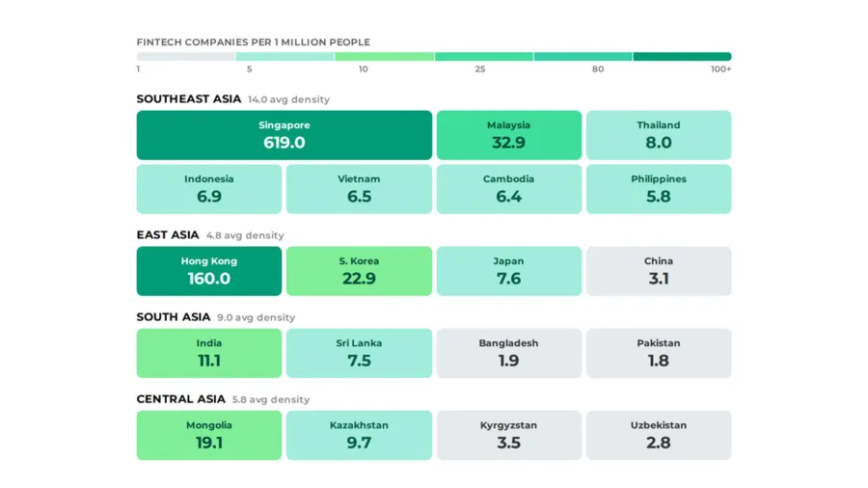Select the Indonesia 6.9 tile
The height and width of the screenshot is (488, 868).
209,189
